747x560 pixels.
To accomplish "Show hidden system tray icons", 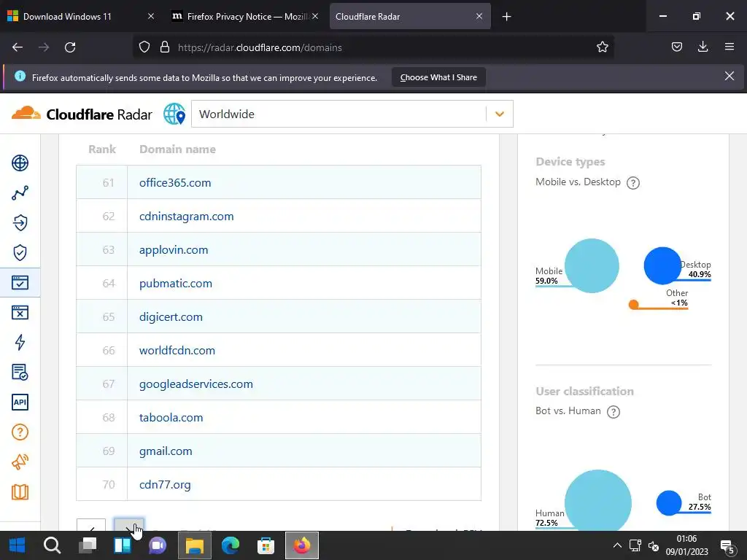I will [x=617, y=545].
